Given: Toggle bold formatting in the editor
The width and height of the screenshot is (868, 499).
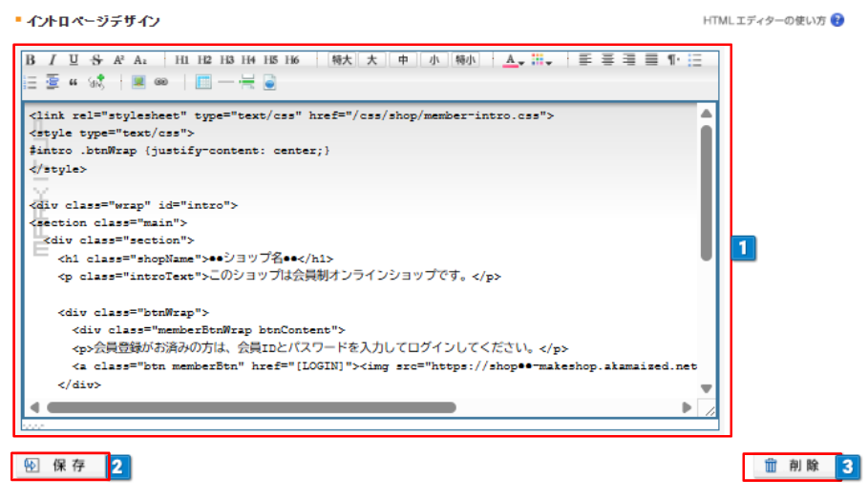Looking at the screenshot, I should [31, 60].
